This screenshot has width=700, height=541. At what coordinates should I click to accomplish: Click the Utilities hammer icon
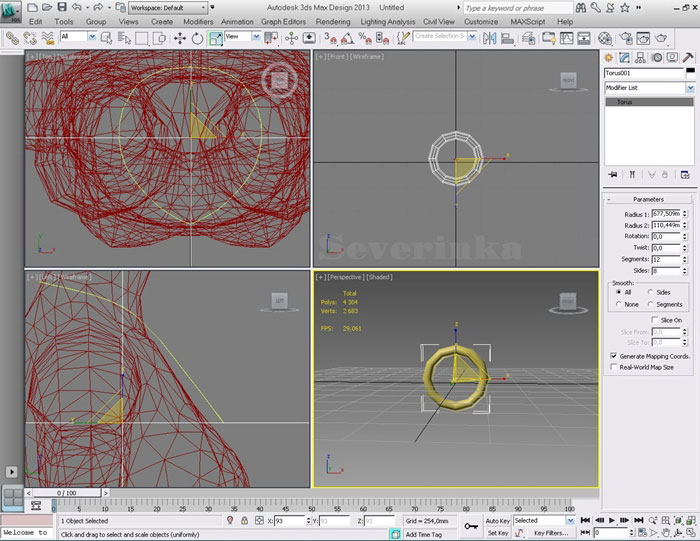(686, 58)
